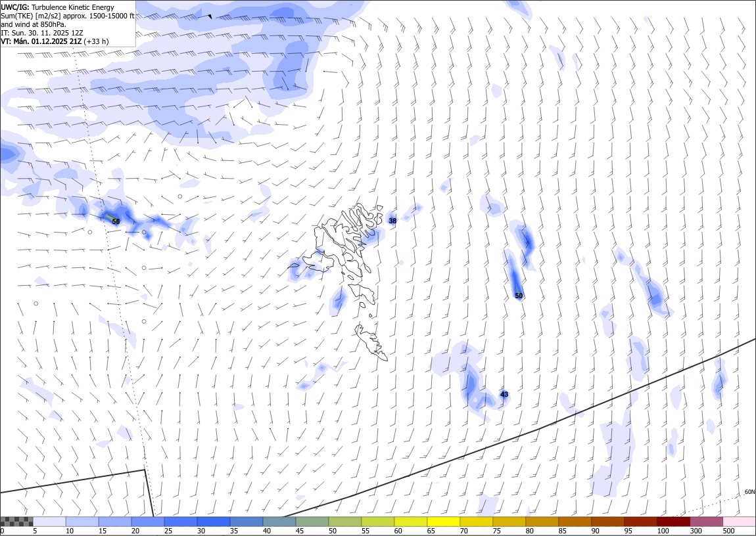The height and width of the screenshot is (536, 756).
Task: Select the 95–100 dark red legend swatch
Action: (641, 522)
